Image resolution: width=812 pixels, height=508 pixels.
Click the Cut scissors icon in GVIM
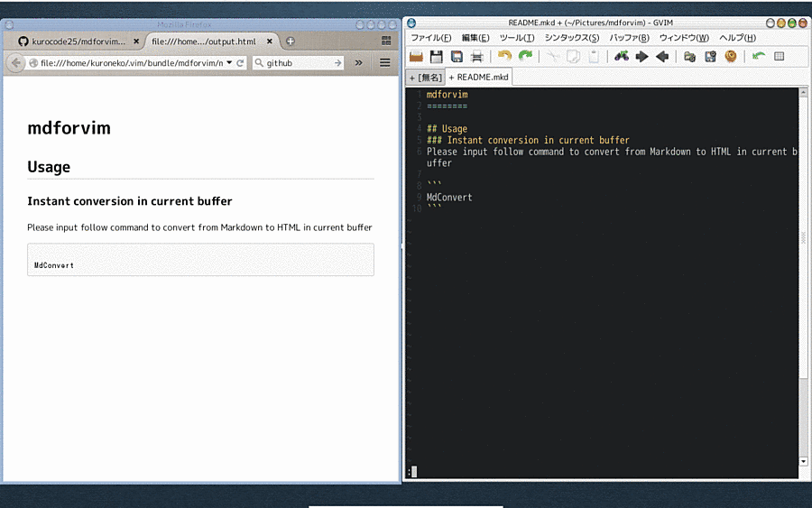[x=553, y=56]
